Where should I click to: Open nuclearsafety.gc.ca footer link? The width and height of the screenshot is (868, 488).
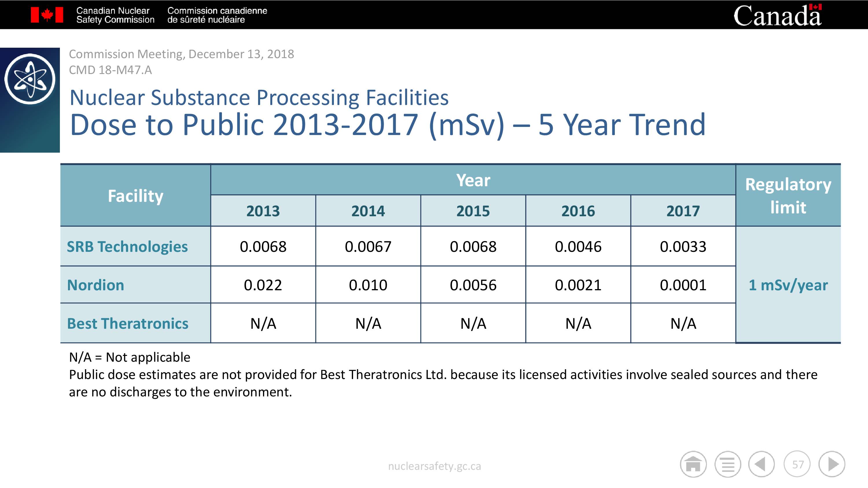pos(434,466)
